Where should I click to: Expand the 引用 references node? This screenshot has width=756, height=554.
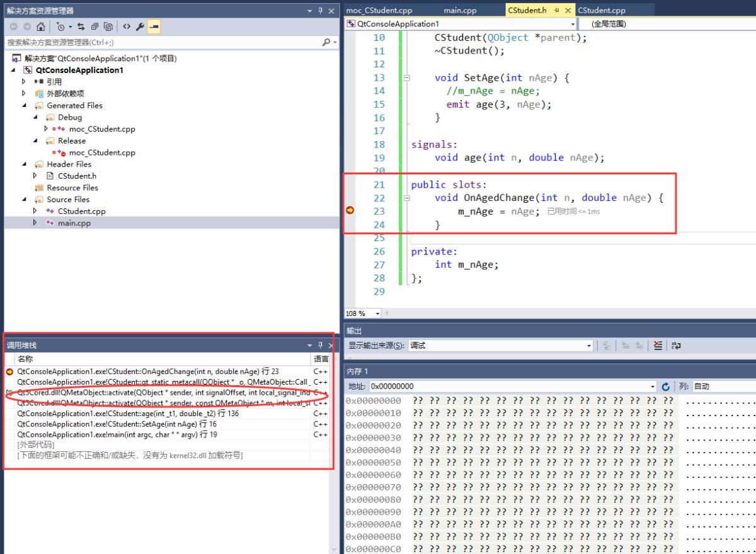[x=25, y=82]
